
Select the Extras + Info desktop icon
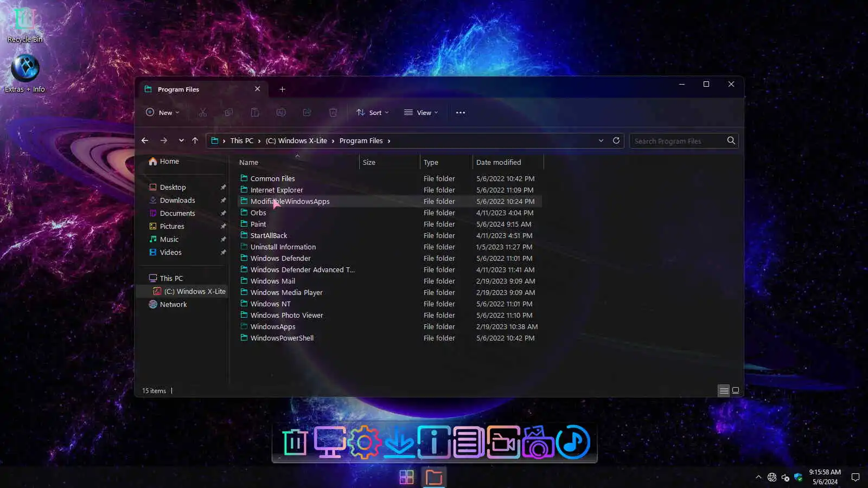tap(25, 74)
